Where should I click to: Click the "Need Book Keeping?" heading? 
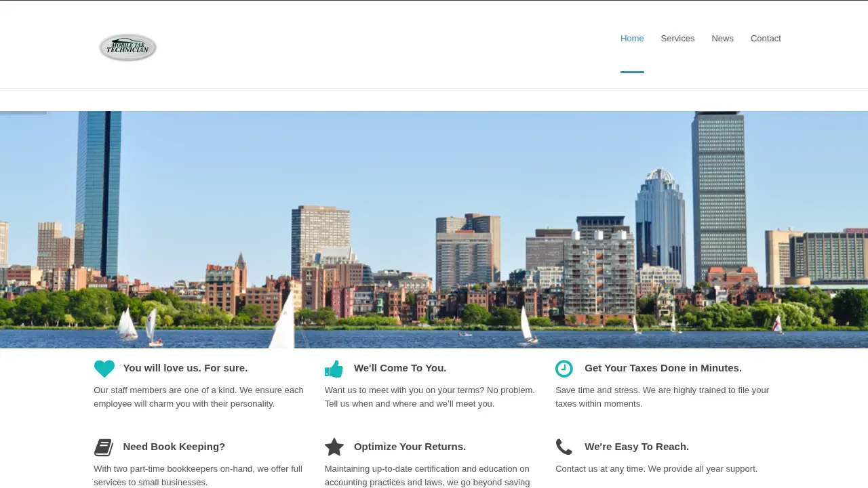174,447
